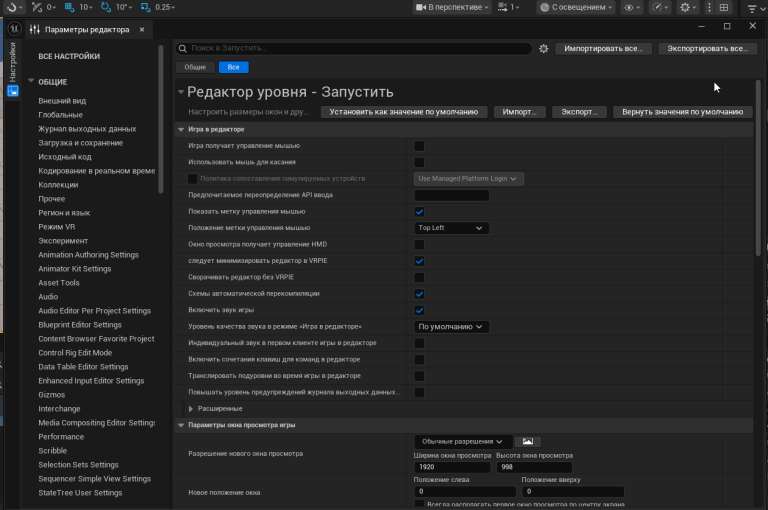
Task: Toggle Окно просмотра получает управление HMD
Action: pyautogui.click(x=419, y=244)
